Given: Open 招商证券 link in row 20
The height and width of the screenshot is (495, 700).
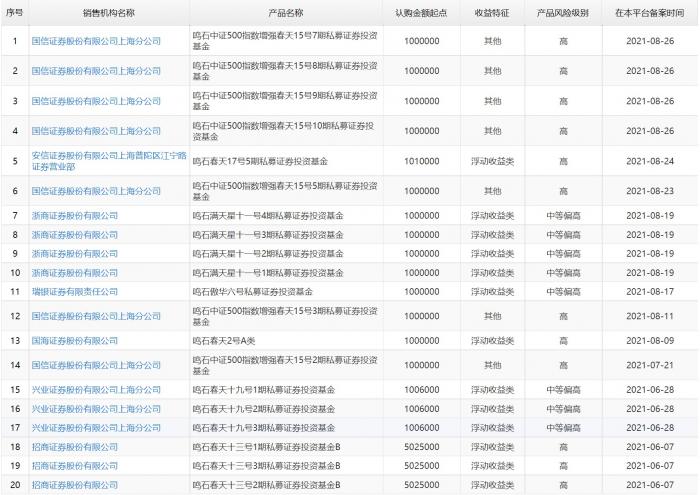Looking at the screenshot, I should coord(75,485).
